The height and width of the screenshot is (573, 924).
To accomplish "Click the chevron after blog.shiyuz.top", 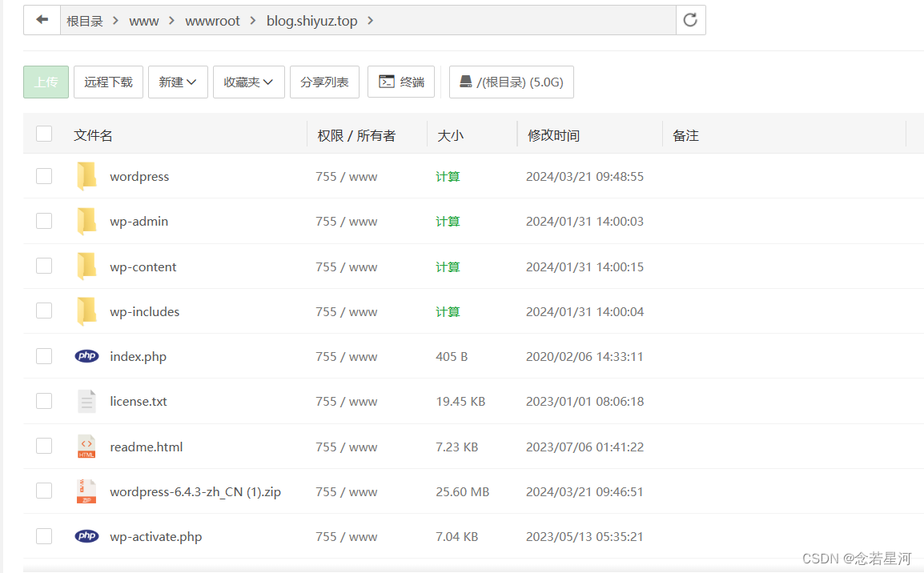I will click(x=370, y=21).
